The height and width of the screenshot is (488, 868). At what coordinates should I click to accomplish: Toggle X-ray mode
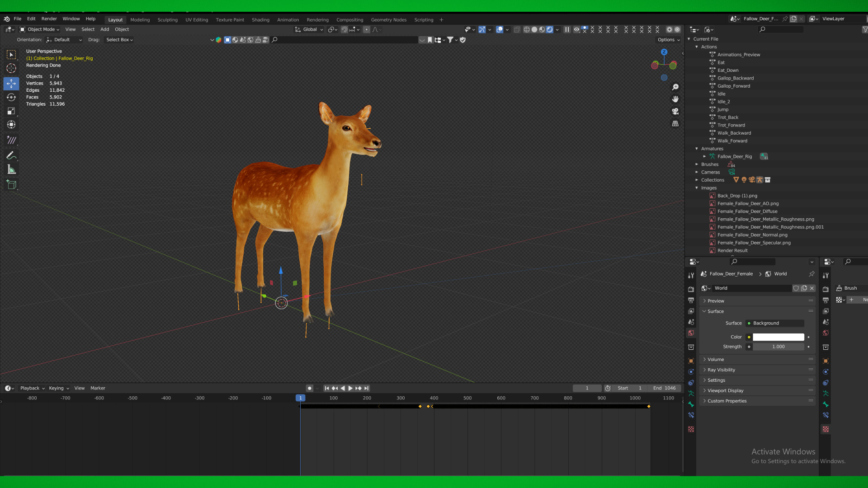517,29
